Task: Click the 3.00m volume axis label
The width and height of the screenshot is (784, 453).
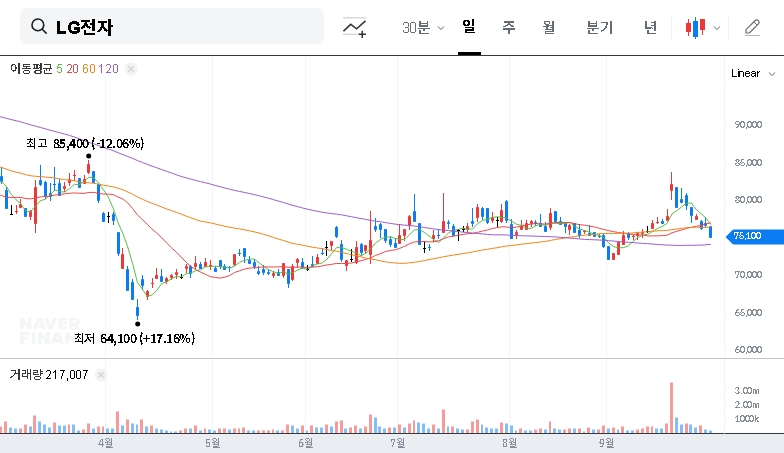Action: (x=747, y=390)
